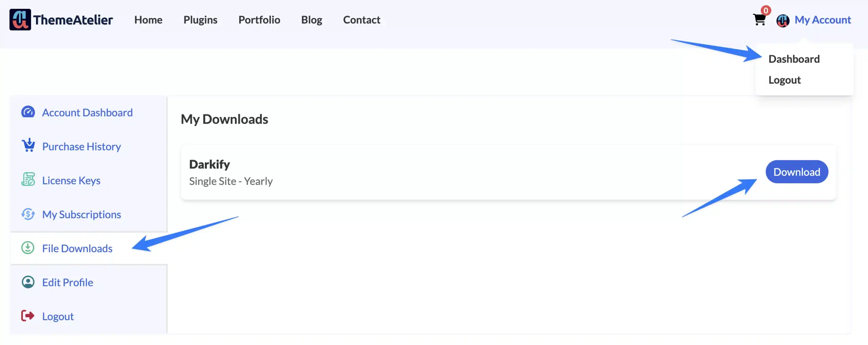Viewport: 868px width, 345px height.
Task: Open the Contact page link
Action: 361,20
